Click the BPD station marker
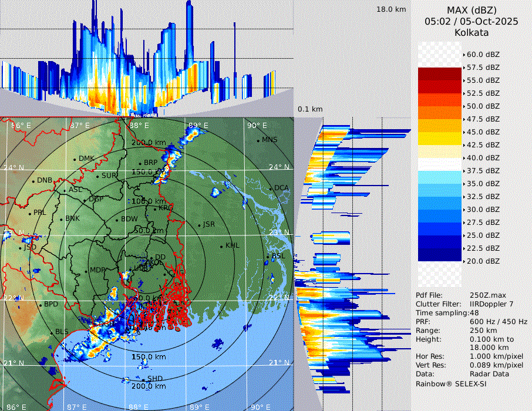This screenshot has height=411, width=532. [41, 305]
